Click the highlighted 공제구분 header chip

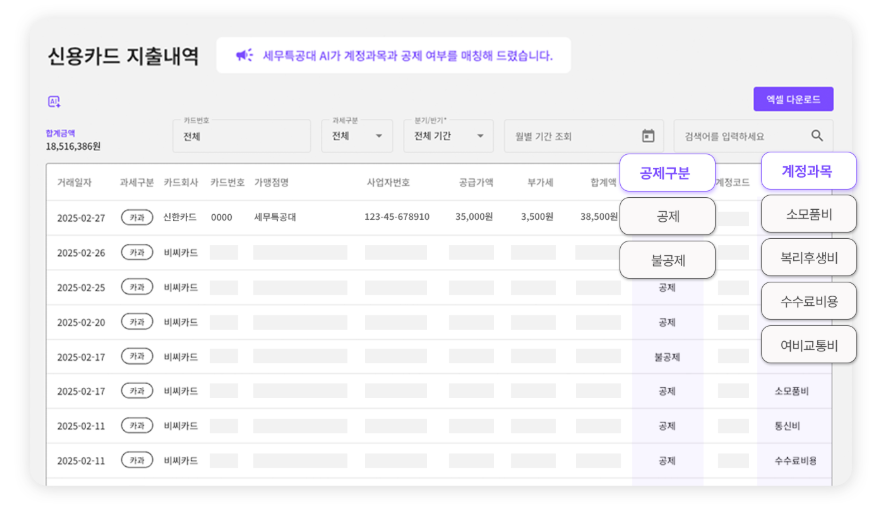667,172
